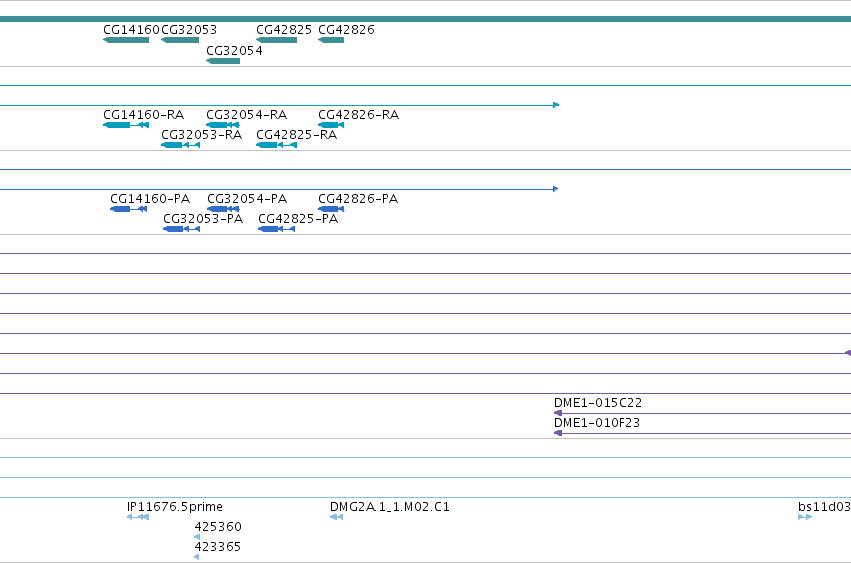
Task: Select the DME1-010F23 purple arrowhead
Action: pos(557,433)
